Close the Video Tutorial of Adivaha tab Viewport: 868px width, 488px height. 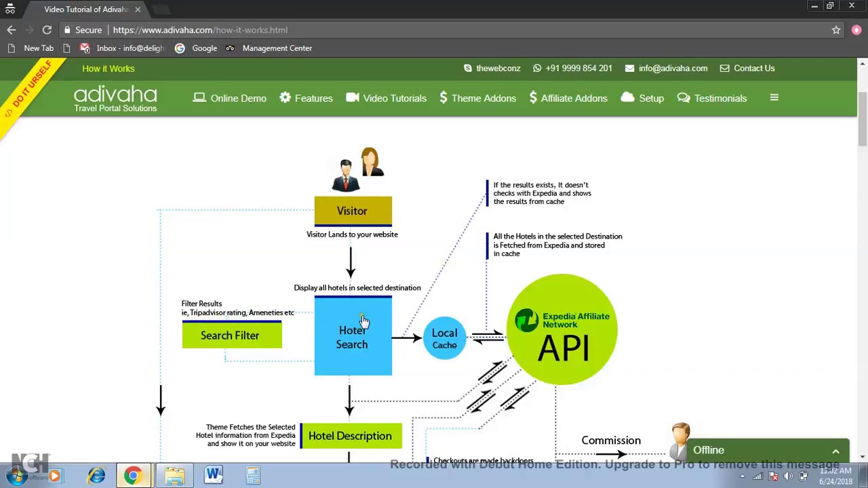click(138, 9)
